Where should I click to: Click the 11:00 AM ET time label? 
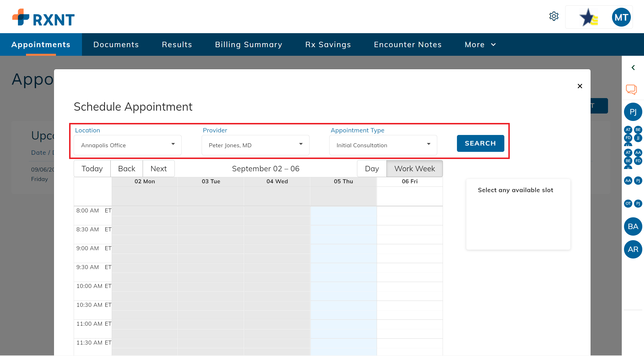pos(94,324)
